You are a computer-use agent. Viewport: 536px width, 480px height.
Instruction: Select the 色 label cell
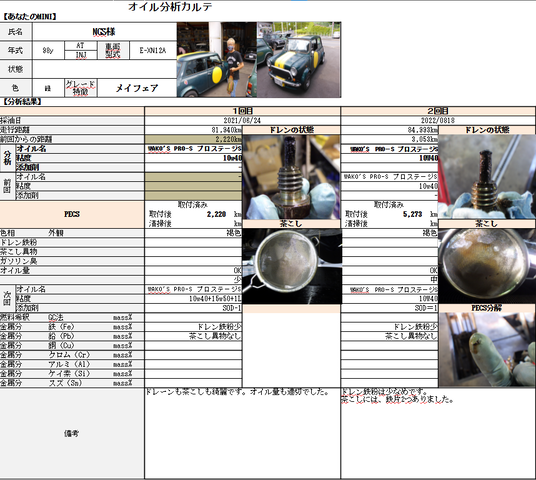(16, 88)
